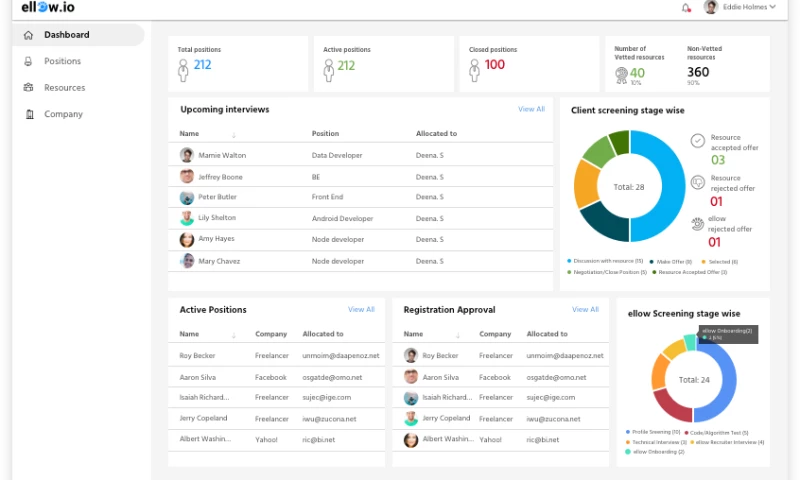This screenshot has height=480, width=800.
Task: Click View All in Upcoming interviews
Action: click(x=531, y=109)
